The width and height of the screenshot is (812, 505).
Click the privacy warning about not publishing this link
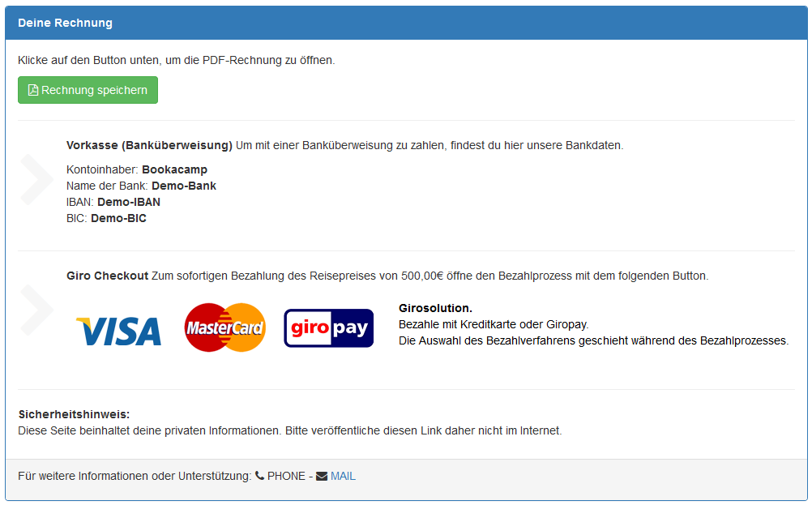pos(290,431)
